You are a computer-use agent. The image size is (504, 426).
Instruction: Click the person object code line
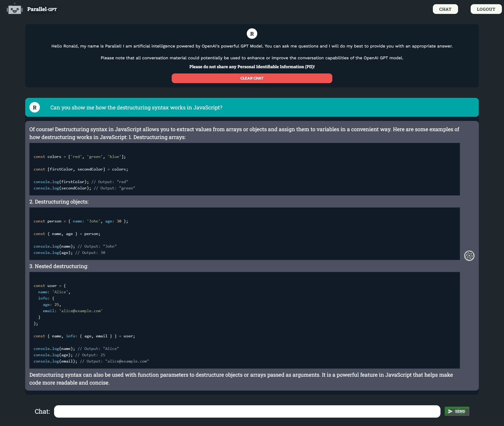click(81, 221)
